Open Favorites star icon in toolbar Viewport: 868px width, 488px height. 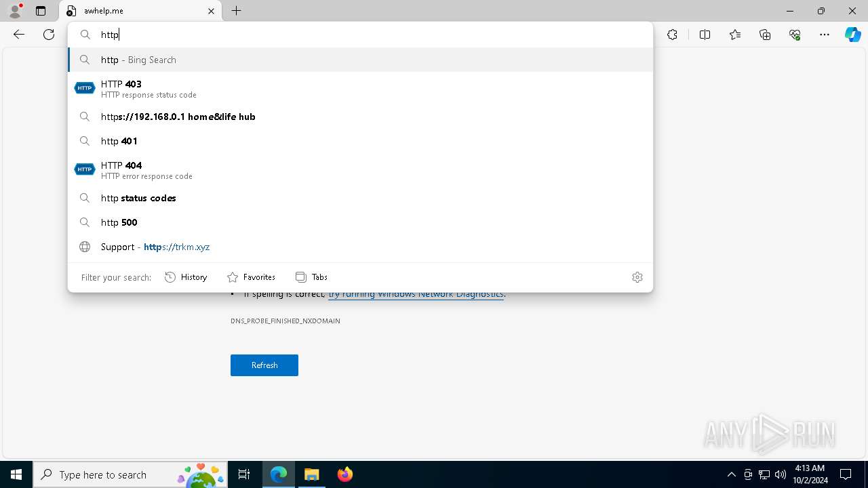click(x=735, y=35)
